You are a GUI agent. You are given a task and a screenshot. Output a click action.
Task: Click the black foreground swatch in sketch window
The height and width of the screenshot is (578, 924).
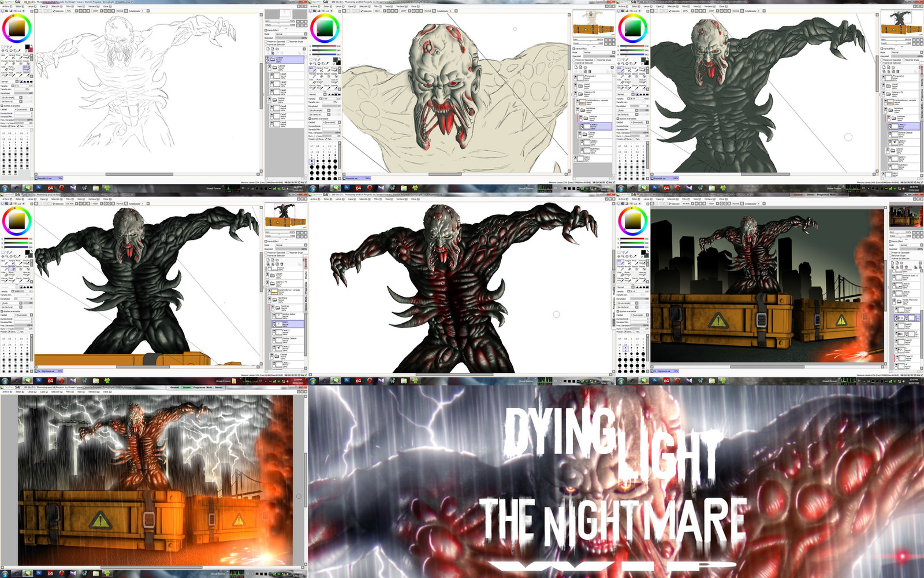pos(27,47)
